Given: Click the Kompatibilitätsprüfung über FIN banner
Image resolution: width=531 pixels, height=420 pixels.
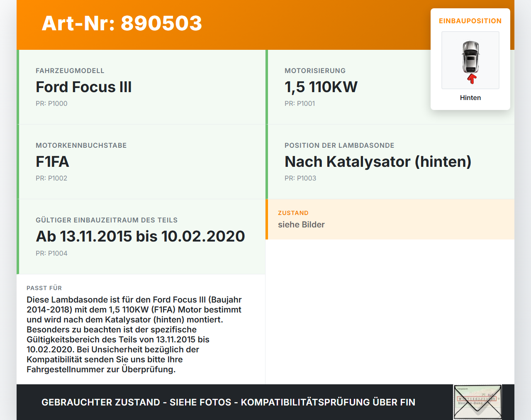Looking at the screenshot, I should coord(228,402).
